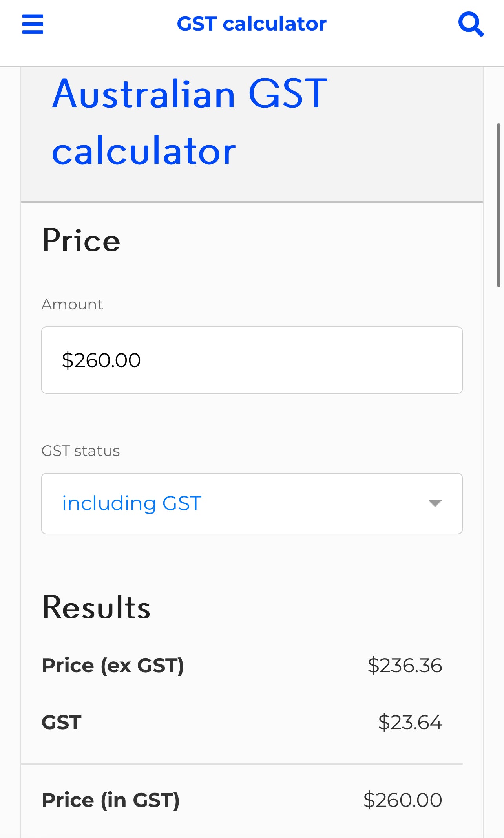
Task: Click the Australian GST calculator heading
Action: point(190,122)
